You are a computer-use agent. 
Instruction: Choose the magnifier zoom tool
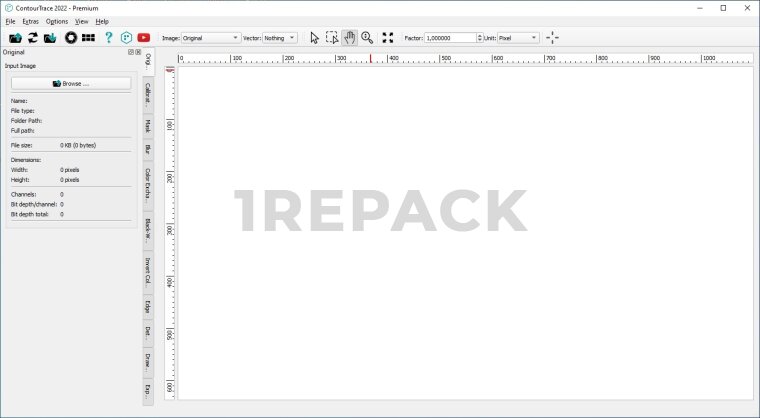(367, 37)
